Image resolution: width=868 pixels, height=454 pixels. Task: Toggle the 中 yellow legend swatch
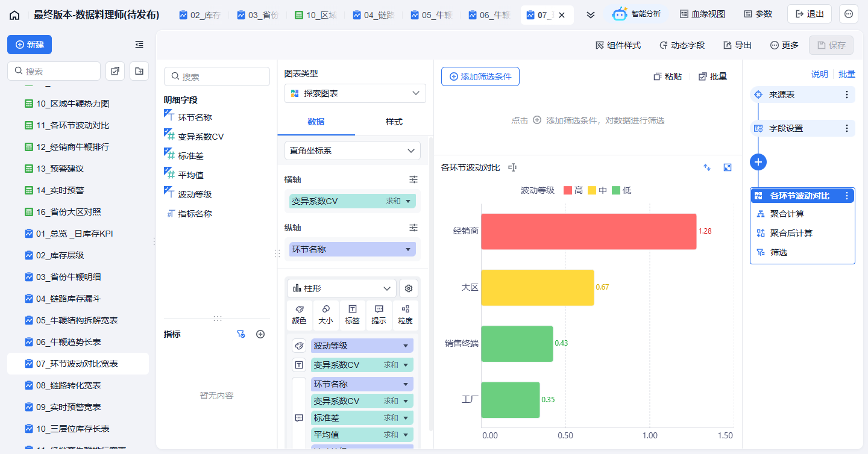coord(592,190)
